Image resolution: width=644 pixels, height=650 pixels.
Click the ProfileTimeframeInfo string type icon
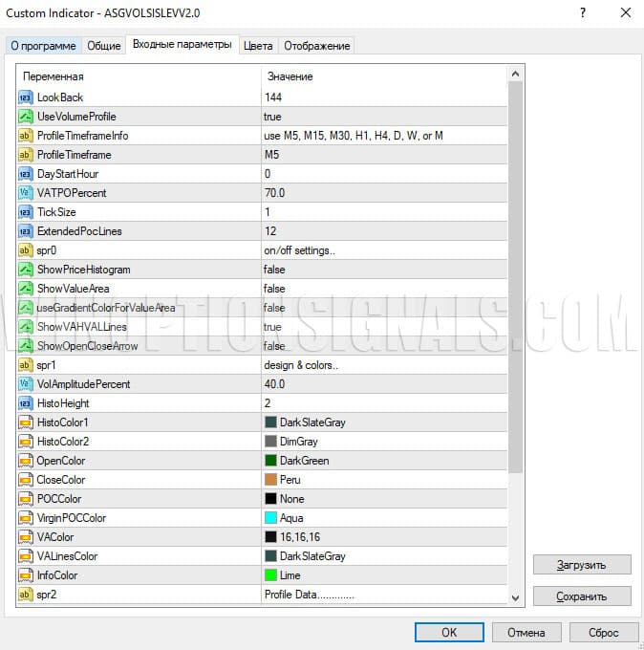tap(26, 136)
